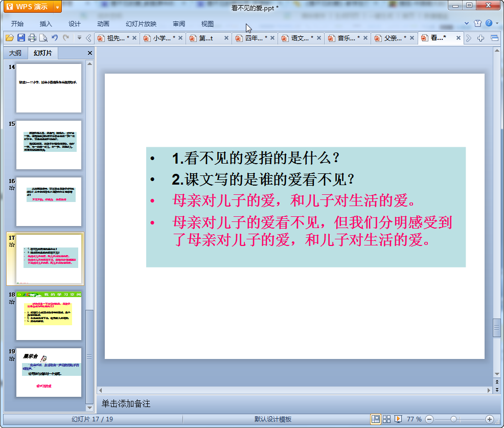
Task: Click the zoom in plus button
Action: click(x=489, y=419)
